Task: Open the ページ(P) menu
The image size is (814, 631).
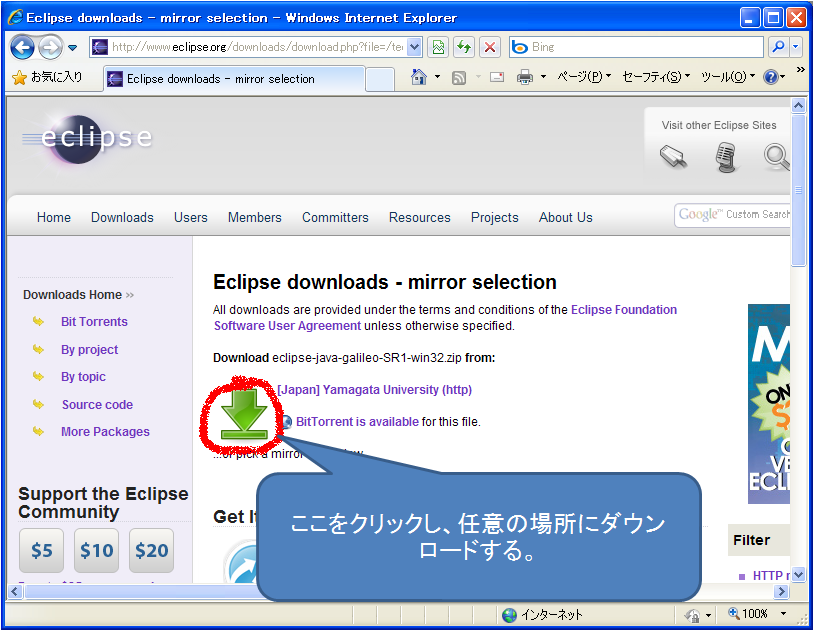Action: coord(584,77)
